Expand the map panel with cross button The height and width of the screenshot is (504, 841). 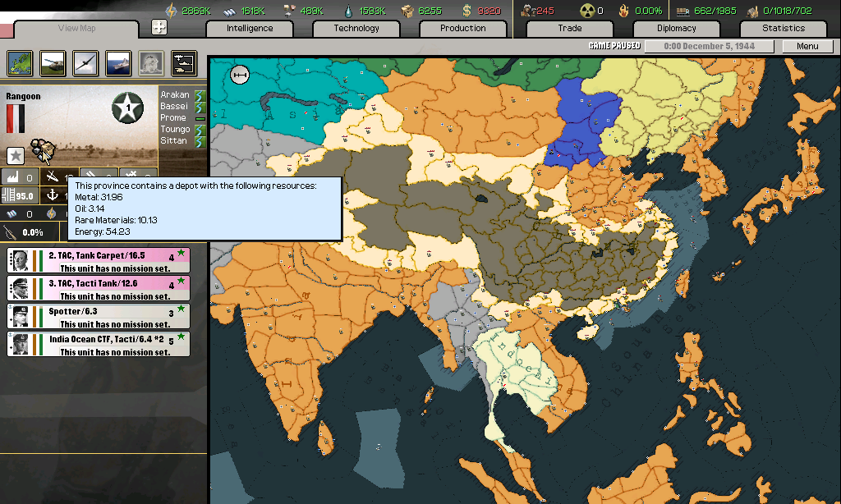click(x=159, y=27)
